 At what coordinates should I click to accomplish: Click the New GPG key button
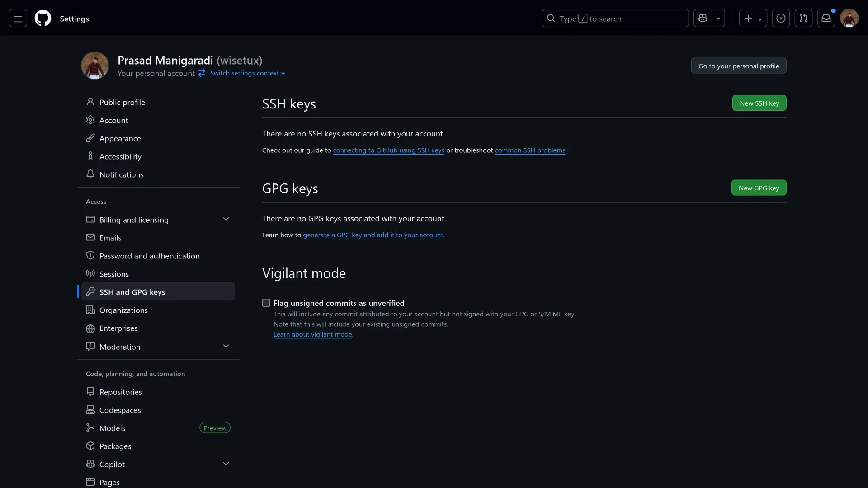(759, 188)
